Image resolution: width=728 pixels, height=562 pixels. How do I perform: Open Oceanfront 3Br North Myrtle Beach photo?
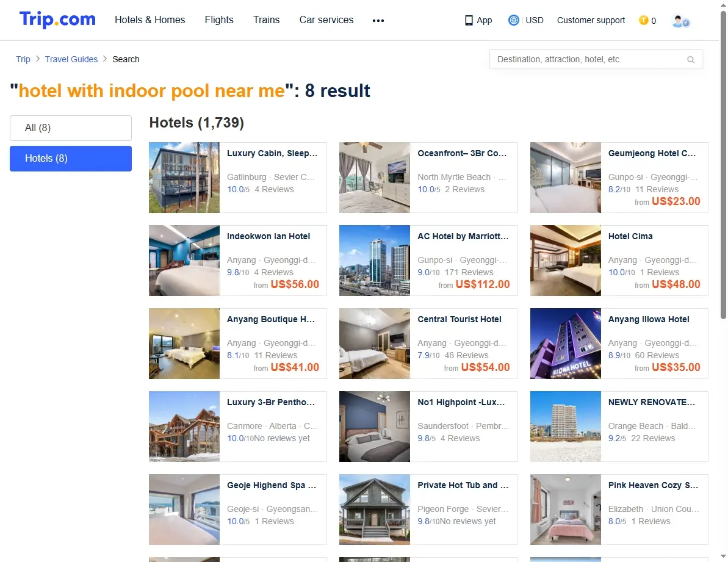pos(375,178)
